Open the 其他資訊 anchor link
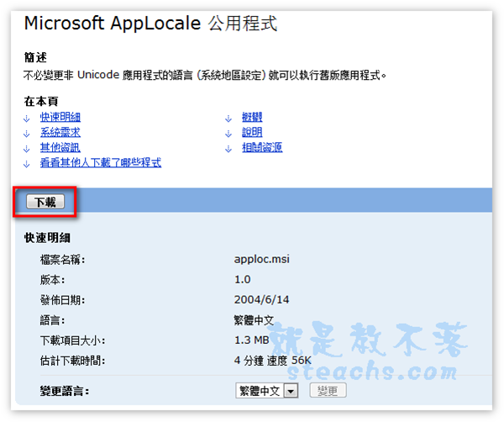The height and width of the screenshot is (422, 504). pos(60,147)
